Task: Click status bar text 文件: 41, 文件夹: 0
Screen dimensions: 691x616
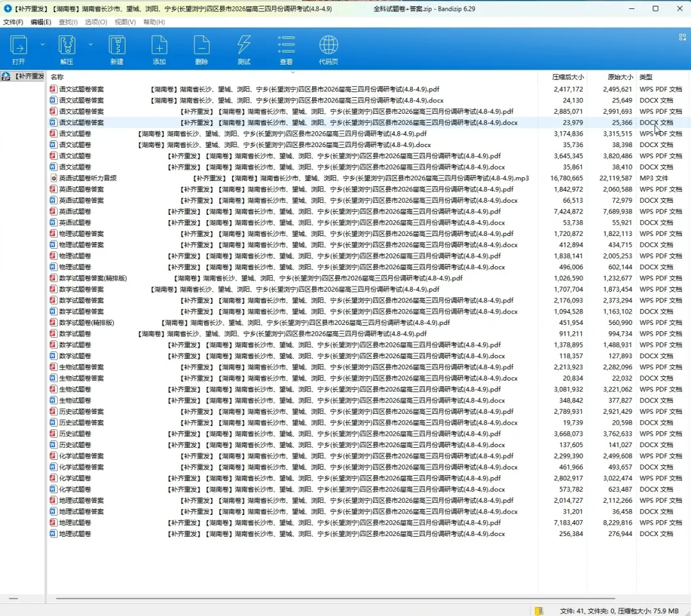Action: pos(586,611)
